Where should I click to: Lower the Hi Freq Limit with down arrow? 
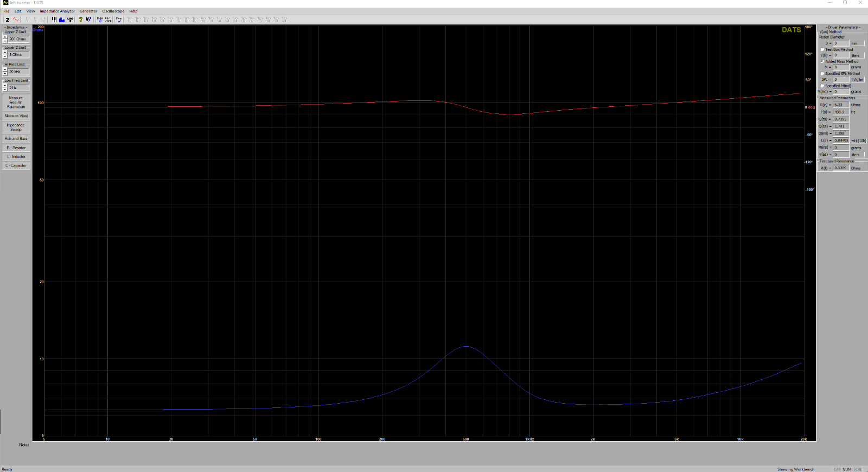pyautogui.click(x=5, y=73)
